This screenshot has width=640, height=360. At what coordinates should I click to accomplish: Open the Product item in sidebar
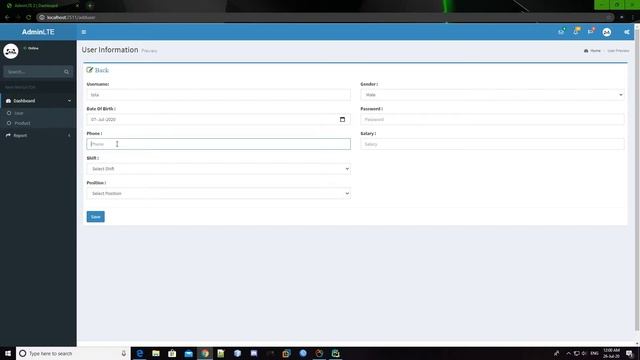point(22,123)
